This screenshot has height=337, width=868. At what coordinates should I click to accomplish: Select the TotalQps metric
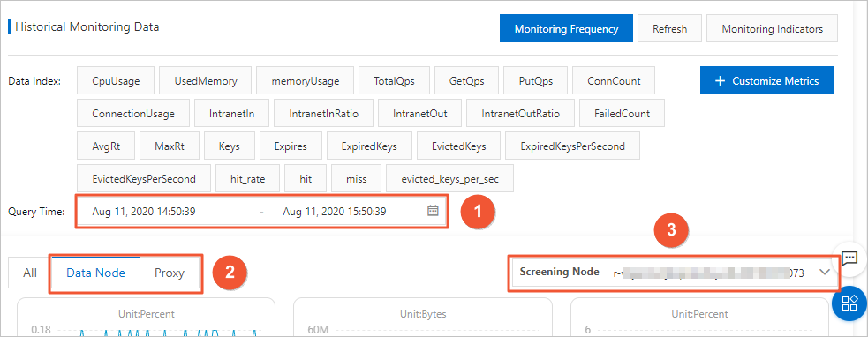[x=394, y=81]
